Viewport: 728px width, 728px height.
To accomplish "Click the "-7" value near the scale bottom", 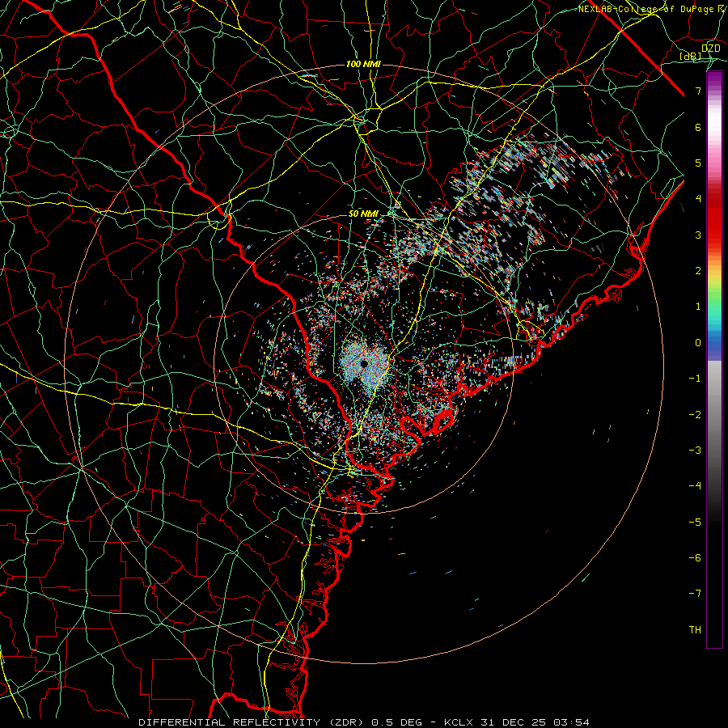I will pyautogui.click(x=695, y=594).
